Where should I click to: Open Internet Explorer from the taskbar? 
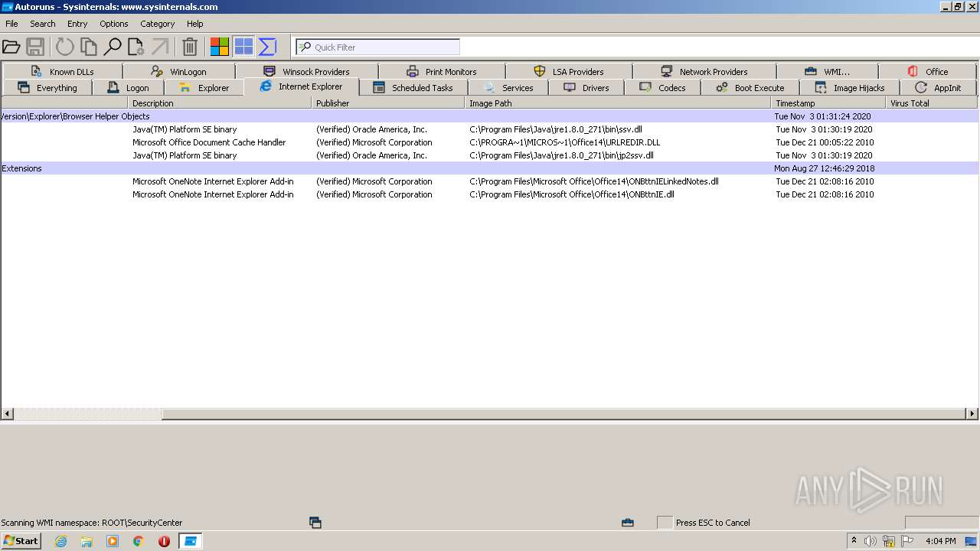60,541
